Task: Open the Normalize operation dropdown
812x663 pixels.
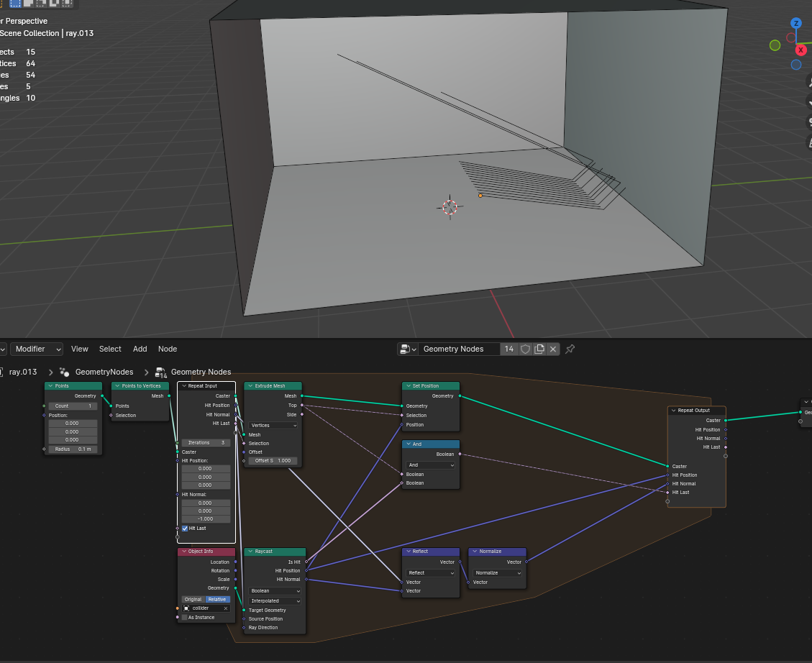Action: click(x=497, y=573)
